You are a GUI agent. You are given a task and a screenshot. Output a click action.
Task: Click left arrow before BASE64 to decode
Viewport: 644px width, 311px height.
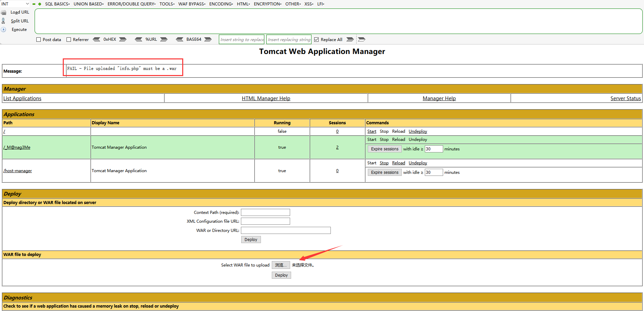[179, 39]
